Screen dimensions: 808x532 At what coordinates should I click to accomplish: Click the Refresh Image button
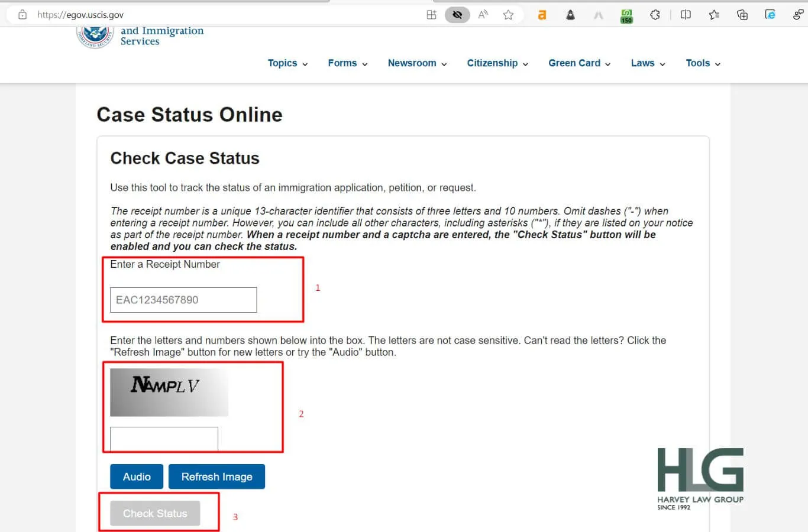[216, 476]
